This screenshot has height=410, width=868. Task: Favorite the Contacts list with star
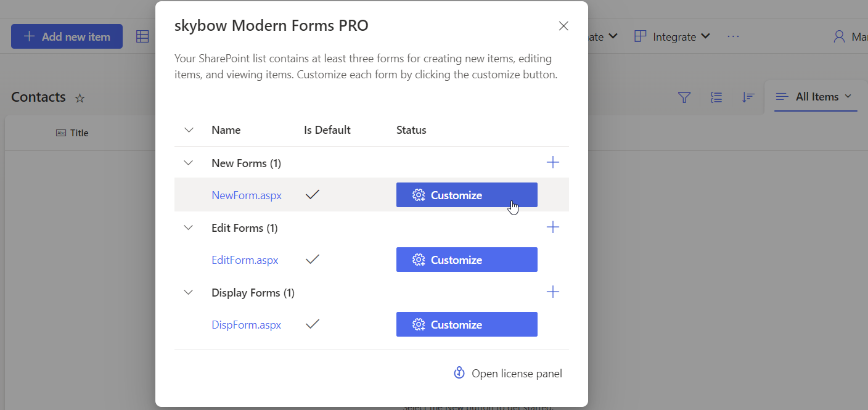tap(80, 98)
